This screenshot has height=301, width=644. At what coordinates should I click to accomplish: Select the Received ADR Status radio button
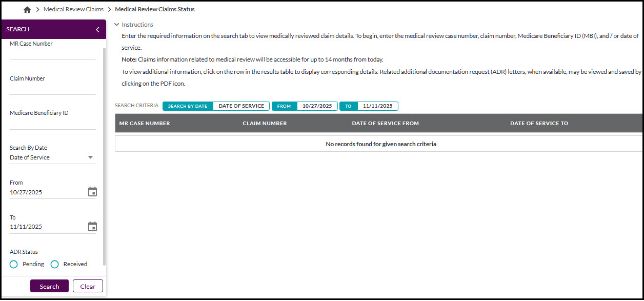coord(55,264)
